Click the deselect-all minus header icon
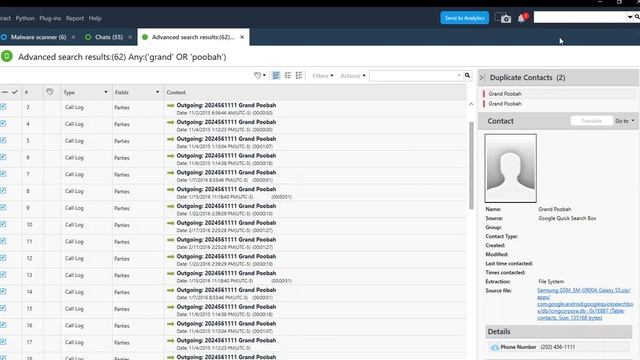Screen dimensions: 640x360 coord(4,92)
